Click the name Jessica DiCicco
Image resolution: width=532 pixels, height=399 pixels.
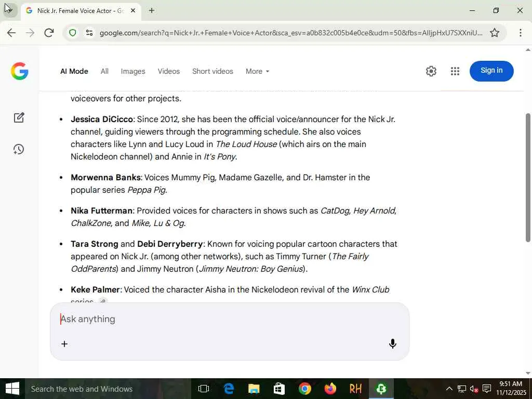(x=102, y=119)
